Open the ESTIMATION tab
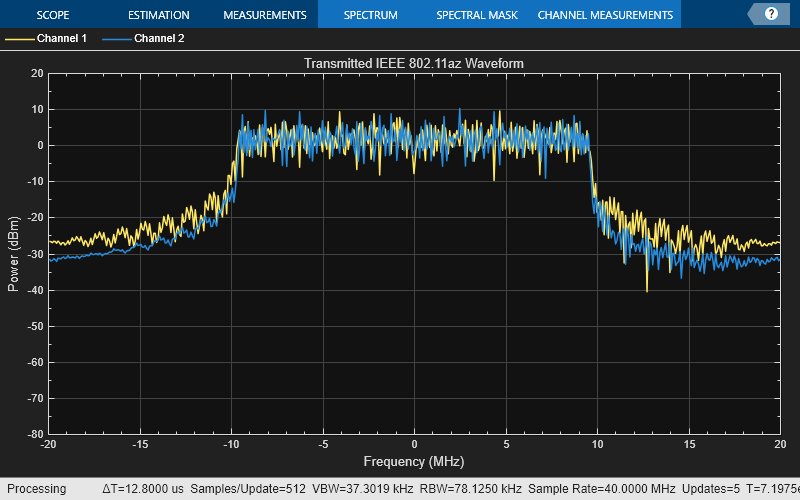800x500 pixels. coord(159,15)
